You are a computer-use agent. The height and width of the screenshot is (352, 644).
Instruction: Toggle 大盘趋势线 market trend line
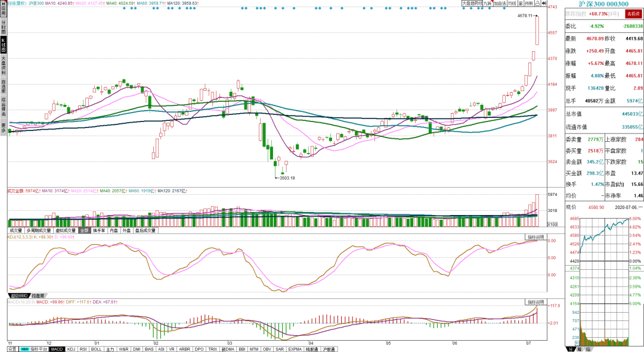472,4
